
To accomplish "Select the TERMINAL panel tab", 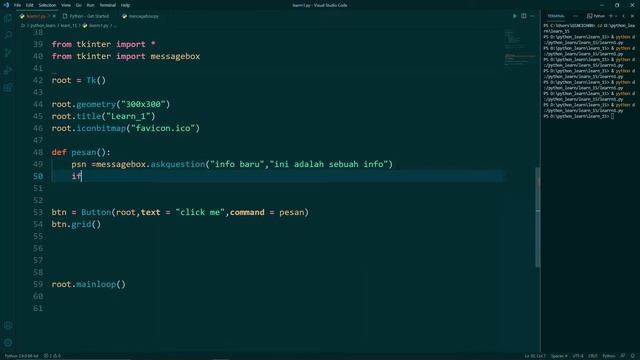I will pyautogui.click(x=556, y=16).
